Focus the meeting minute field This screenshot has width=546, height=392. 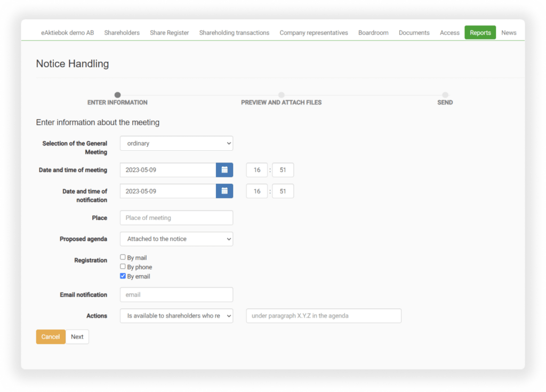[x=283, y=170]
